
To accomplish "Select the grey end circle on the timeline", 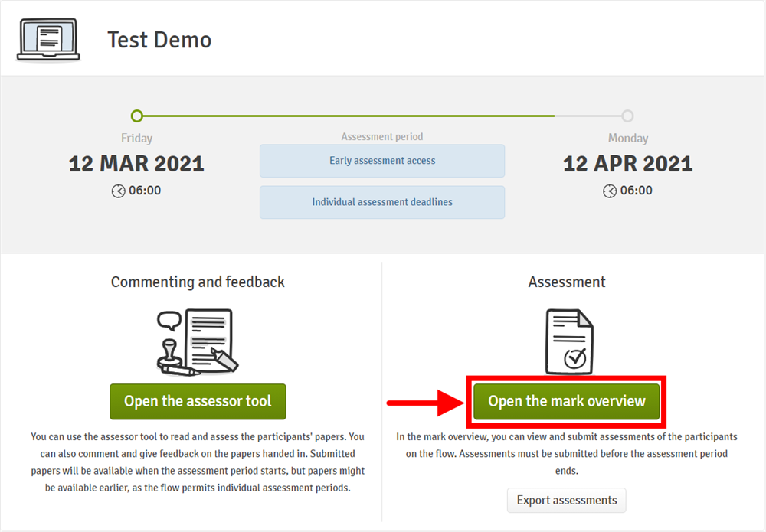I will click(x=627, y=116).
